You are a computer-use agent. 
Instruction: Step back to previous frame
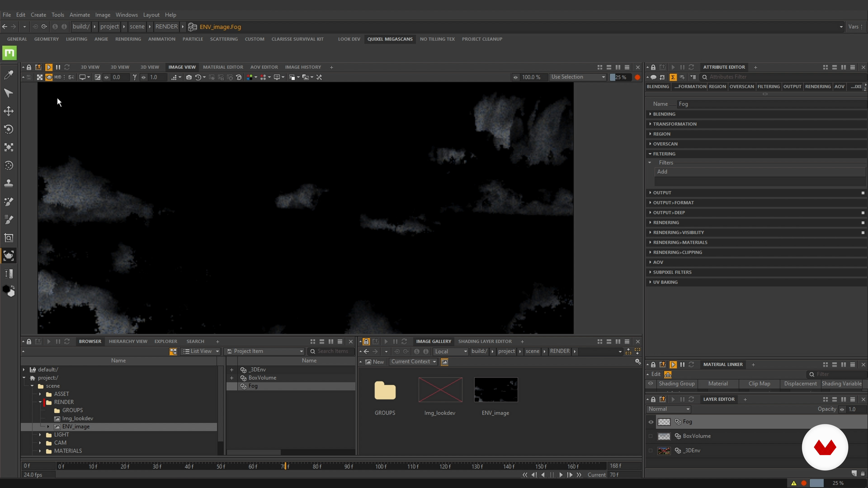coord(534,475)
